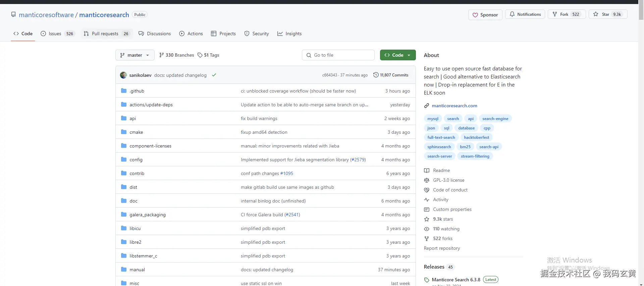Switch to the Issues tab
The width and height of the screenshot is (644, 286).
click(x=58, y=34)
